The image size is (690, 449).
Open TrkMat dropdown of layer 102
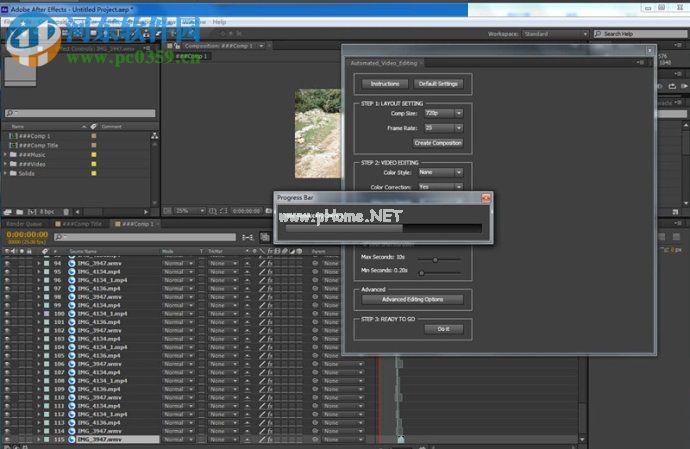(x=223, y=331)
